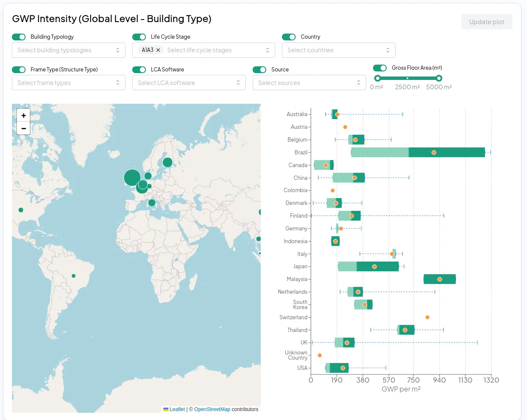Toggle the LCA Software filter off
The width and height of the screenshot is (527, 420).
tap(139, 69)
